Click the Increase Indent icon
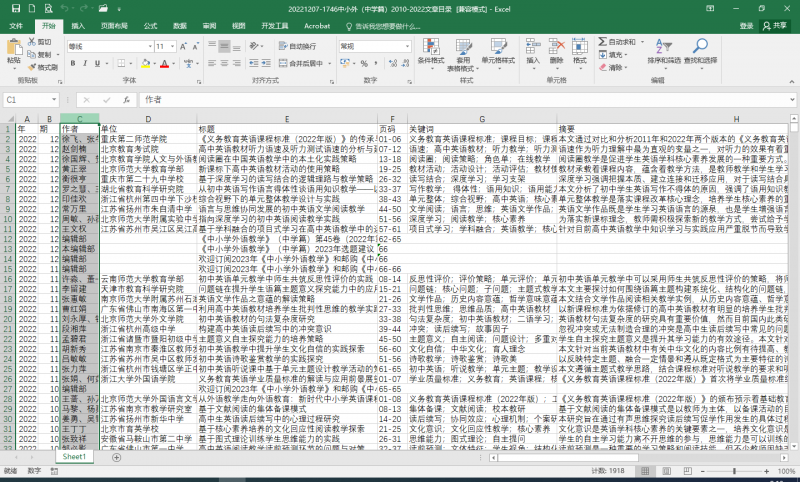 [266, 63]
